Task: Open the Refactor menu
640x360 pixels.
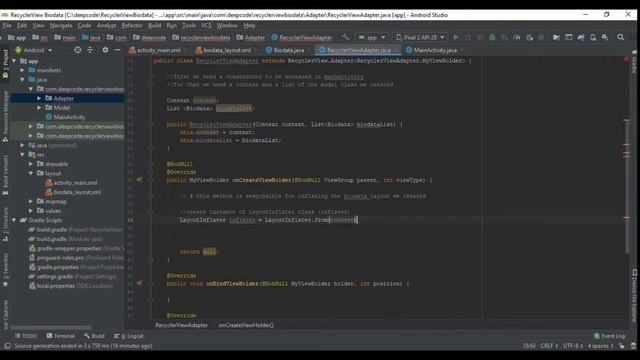Action: pos(132,25)
